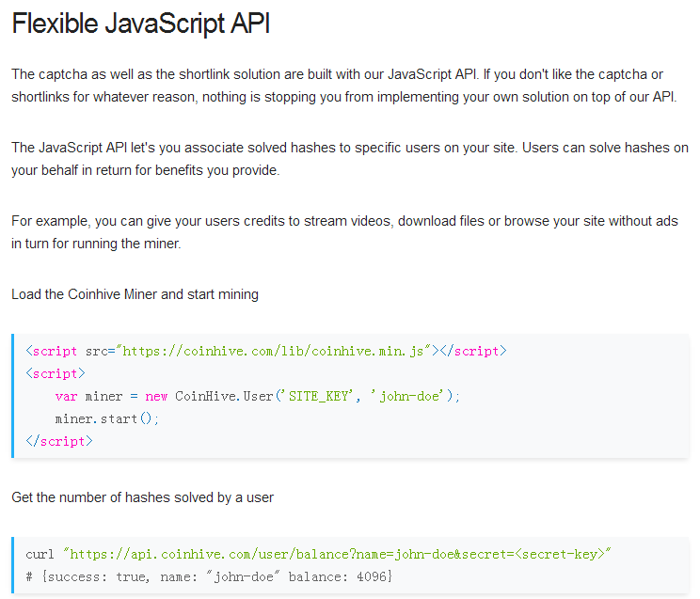Click the miner.start(); line
The height and width of the screenshot is (599, 700).
(107, 418)
